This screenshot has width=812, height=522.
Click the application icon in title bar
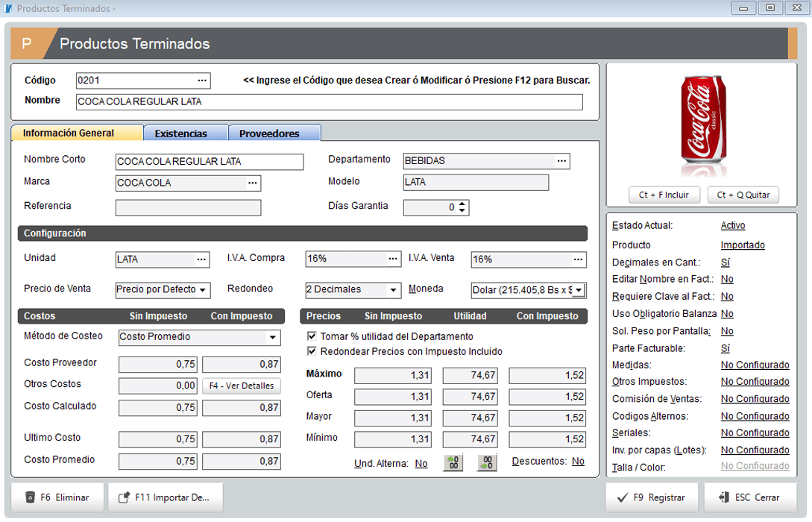pyautogui.click(x=7, y=8)
